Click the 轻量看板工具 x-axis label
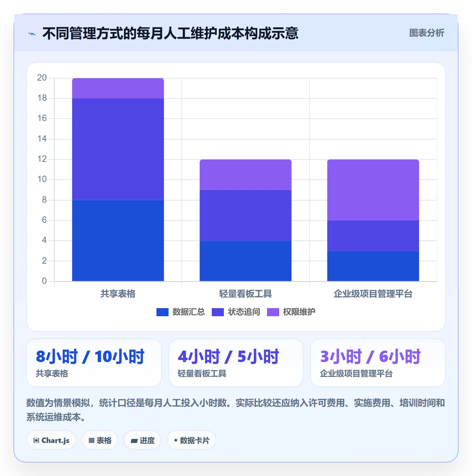 coord(245,294)
